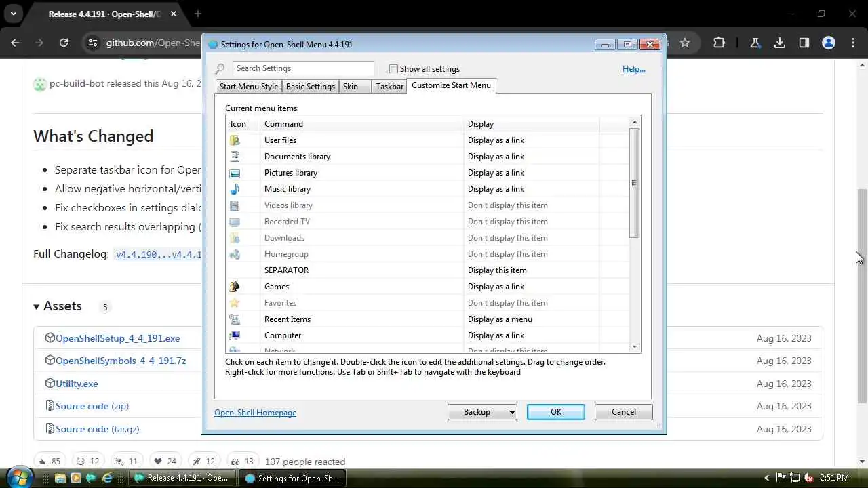Click OK to apply settings
This screenshot has width=868, height=488.
point(556,412)
